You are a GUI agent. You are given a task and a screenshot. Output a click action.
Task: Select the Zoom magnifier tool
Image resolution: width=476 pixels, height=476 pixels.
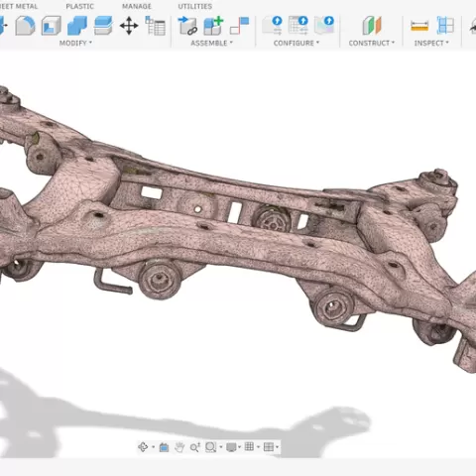(x=195, y=447)
